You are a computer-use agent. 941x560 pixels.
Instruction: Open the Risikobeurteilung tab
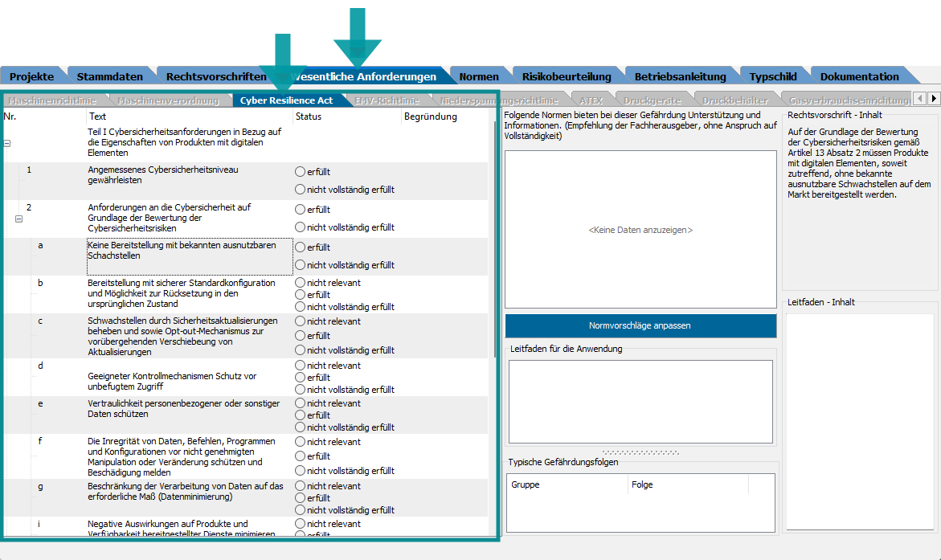566,77
